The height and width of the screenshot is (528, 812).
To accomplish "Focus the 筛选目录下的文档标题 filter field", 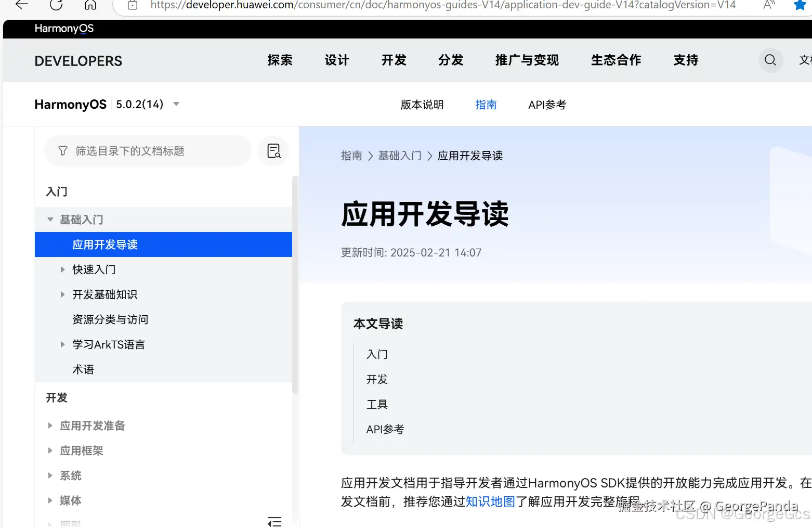I will [148, 151].
